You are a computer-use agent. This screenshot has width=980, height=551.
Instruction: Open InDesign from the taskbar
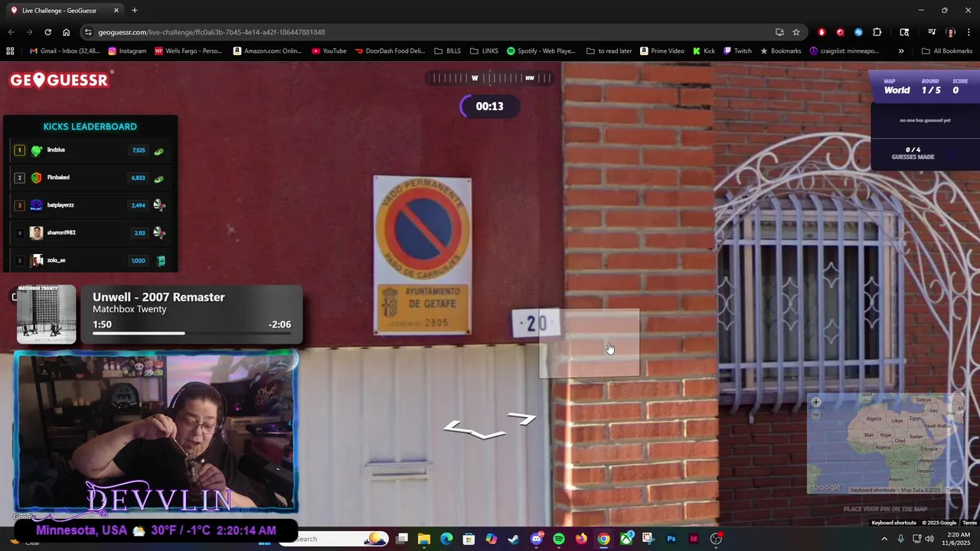694,539
